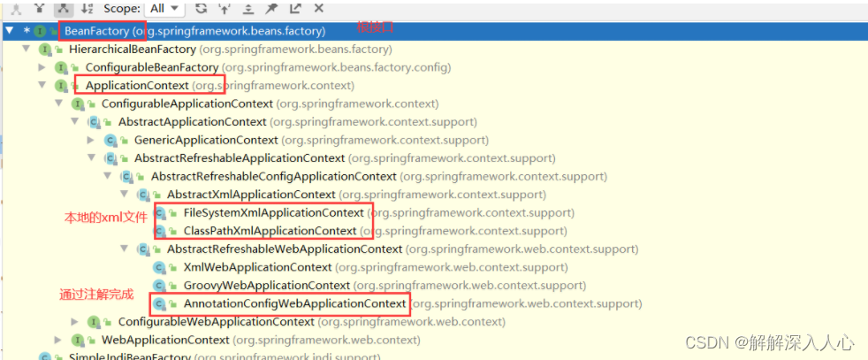Screen dimensions: 868x360
Task: Collapse the BeanFactory root node
Action: 10,30
